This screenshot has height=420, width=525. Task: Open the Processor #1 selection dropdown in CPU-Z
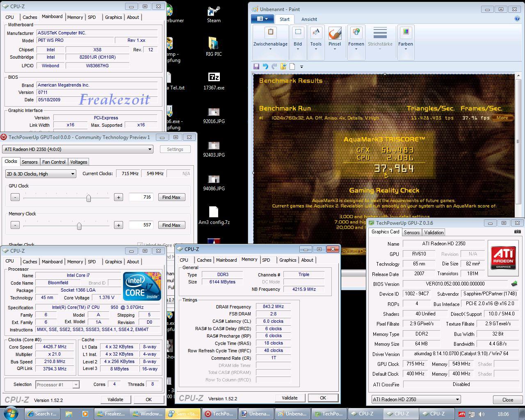click(x=57, y=384)
